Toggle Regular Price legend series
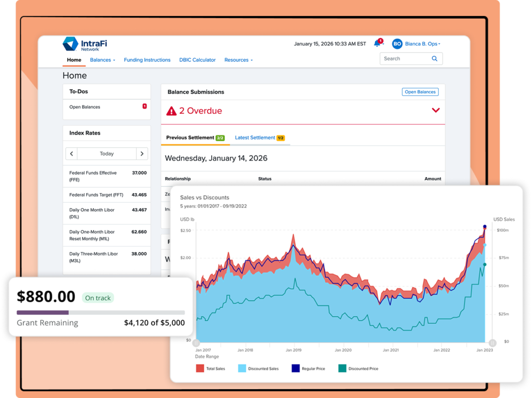This screenshot has height=398, width=532. [x=308, y=369]
